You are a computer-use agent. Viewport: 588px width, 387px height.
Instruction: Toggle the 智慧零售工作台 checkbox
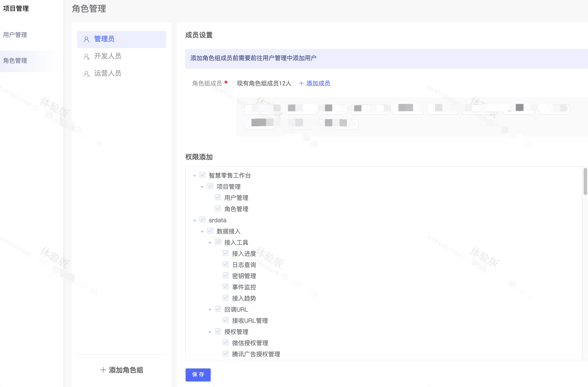[202, 175]
